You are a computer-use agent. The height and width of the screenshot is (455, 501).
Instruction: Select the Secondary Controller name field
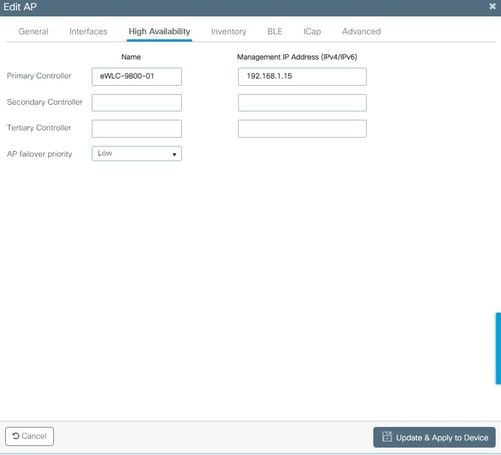[x=137, y=103]
